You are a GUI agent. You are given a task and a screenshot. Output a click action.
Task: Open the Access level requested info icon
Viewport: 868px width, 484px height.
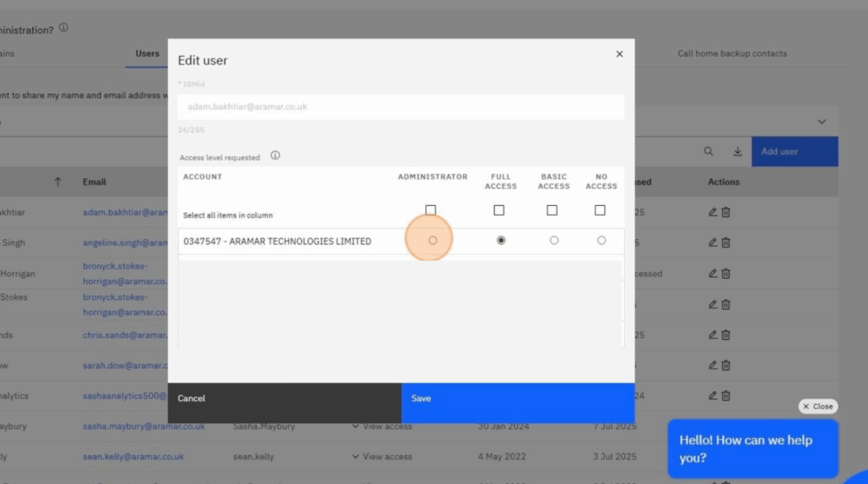point(275,156)
